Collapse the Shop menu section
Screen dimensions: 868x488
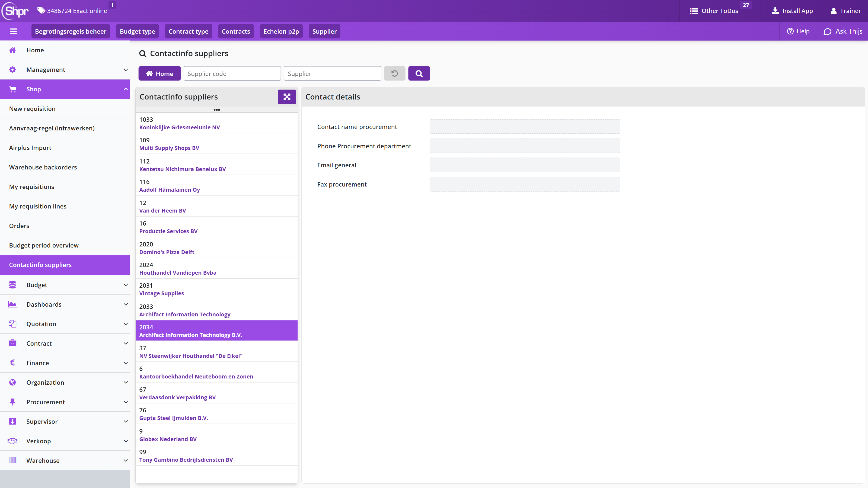point(65,89)
